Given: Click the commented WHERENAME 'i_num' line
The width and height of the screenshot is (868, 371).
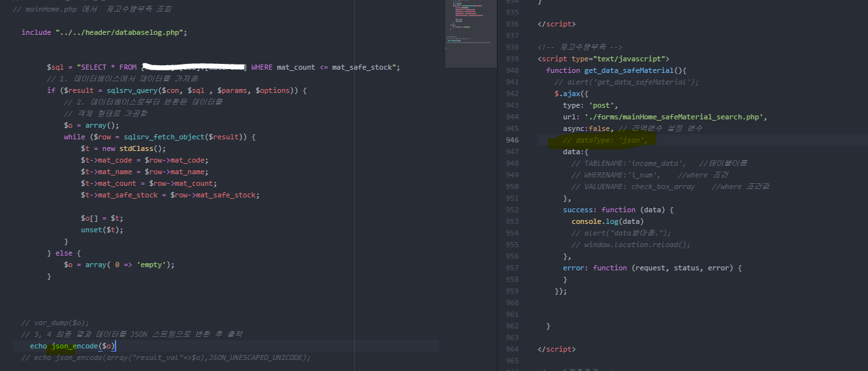Looking at the screenshot, I should (651, 175).
